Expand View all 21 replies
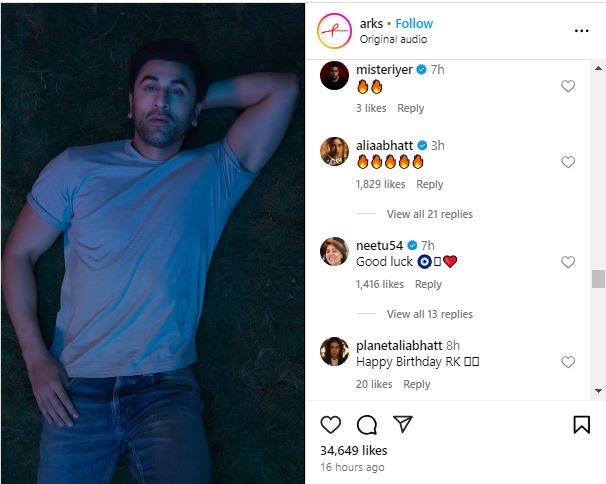Viewport: 606px width, 484px height. 429,214
